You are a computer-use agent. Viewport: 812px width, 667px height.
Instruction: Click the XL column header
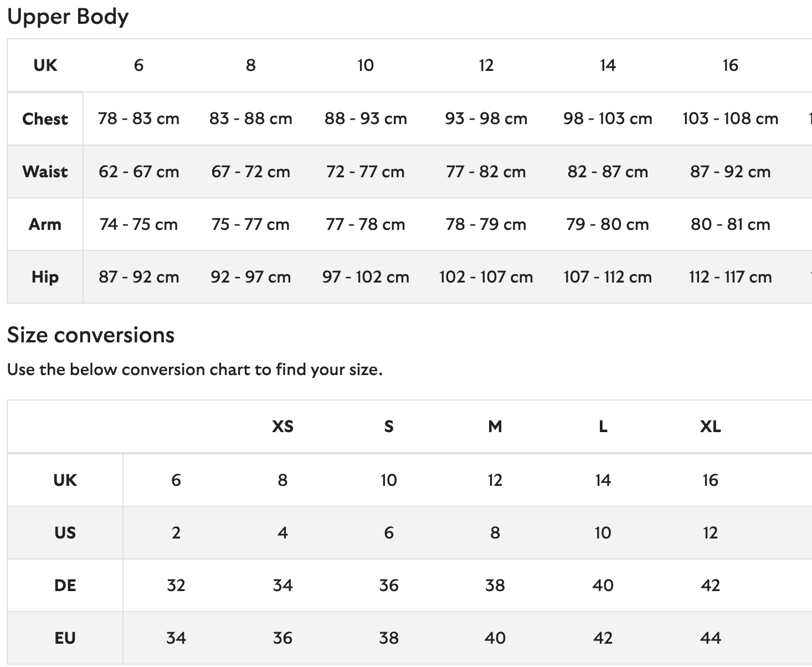tap(710, 426)
